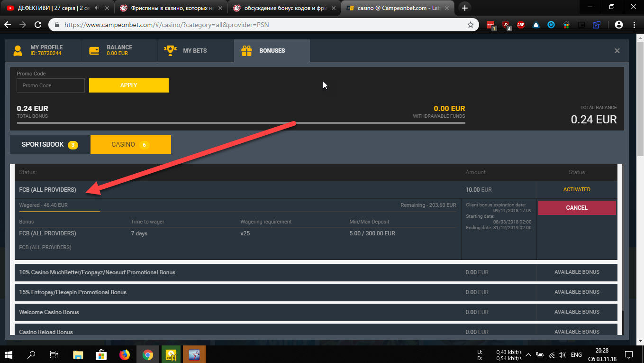Mute the YouTube tab audio icon

pyautogui.click(x=97, y=8)
